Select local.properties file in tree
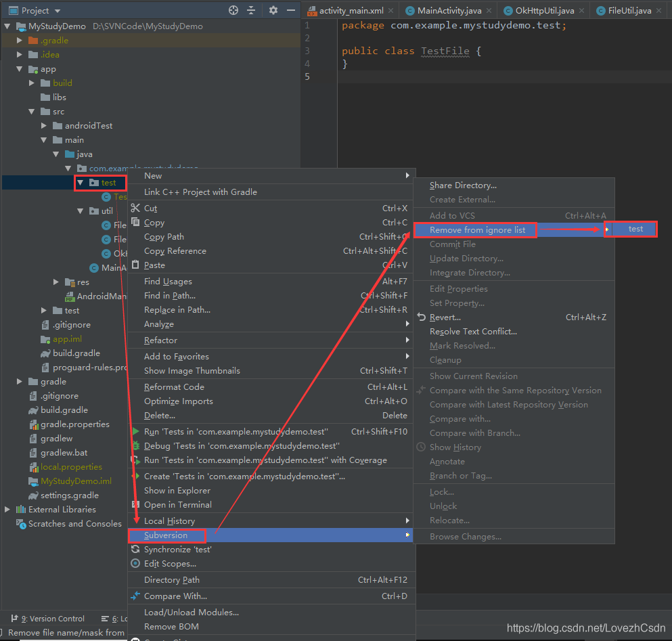672x641 pixels. click(x=71, y=467)
